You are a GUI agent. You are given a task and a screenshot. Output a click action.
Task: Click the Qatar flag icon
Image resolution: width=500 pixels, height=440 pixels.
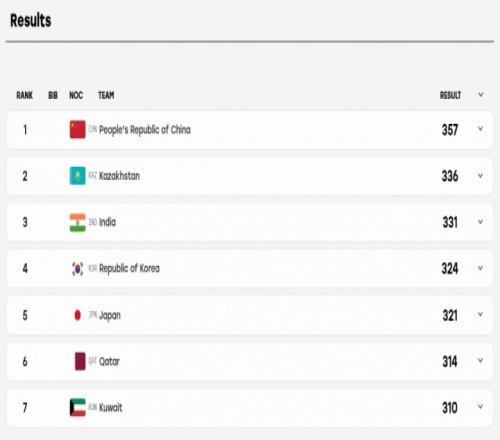(x=80, y=361)
